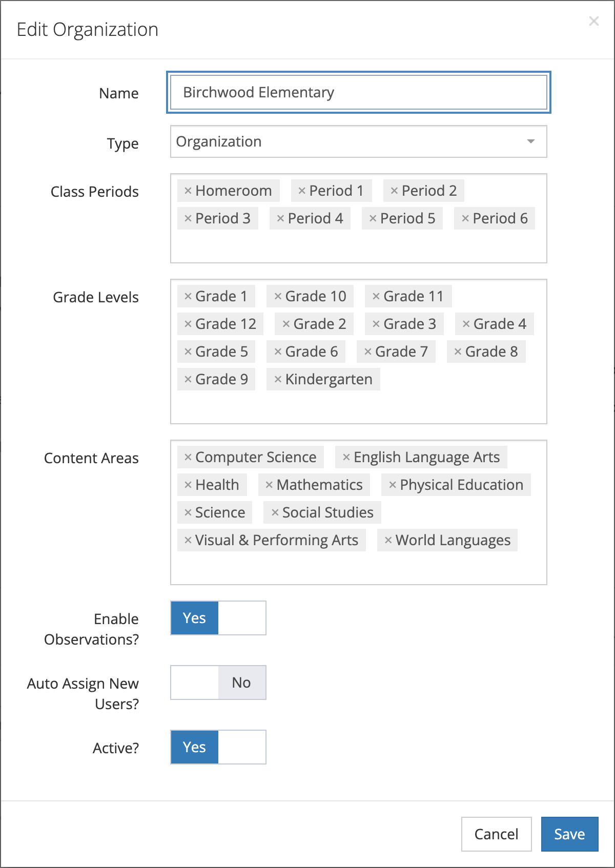Remove the Grade 1 tag

pyautogui.click(x=188, y=297)
